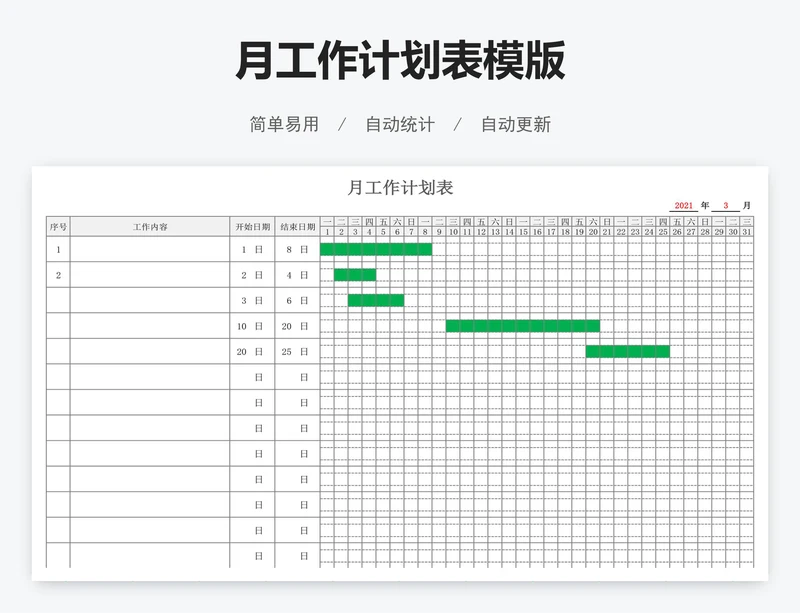Click day 31 in date header row
Image resolution: width=800 pixels, height=613 pixels.
click(746, 232)
